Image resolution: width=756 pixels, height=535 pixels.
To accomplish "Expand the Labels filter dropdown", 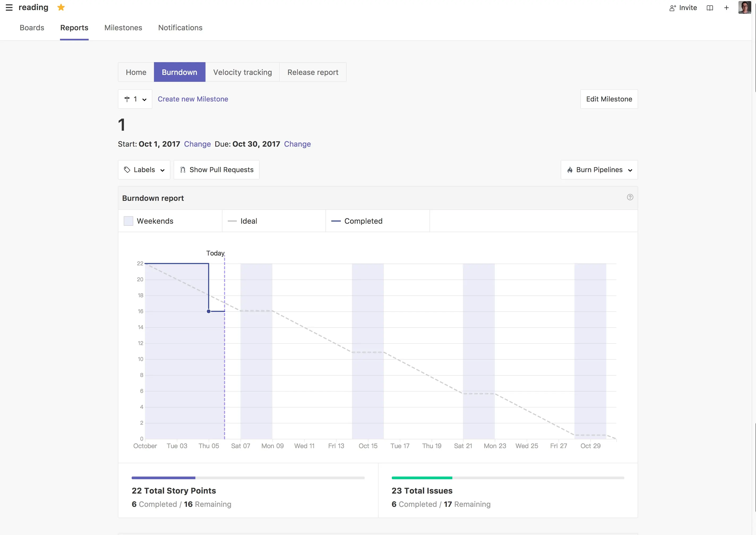I will (x=144, y=170).
